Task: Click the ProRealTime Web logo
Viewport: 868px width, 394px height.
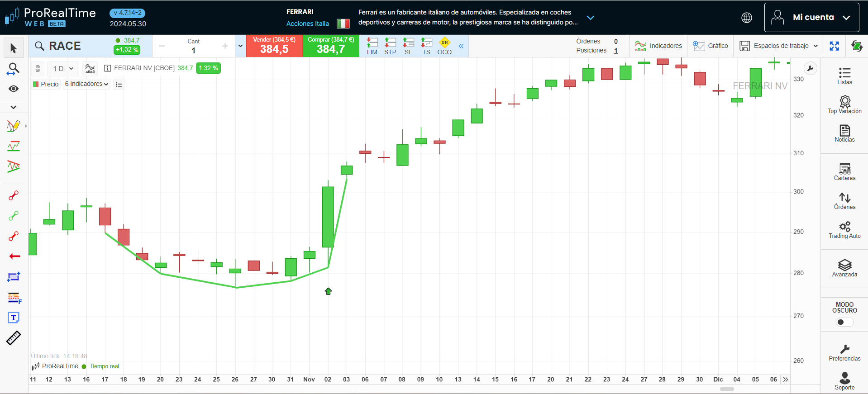Action: click(50, 18)
